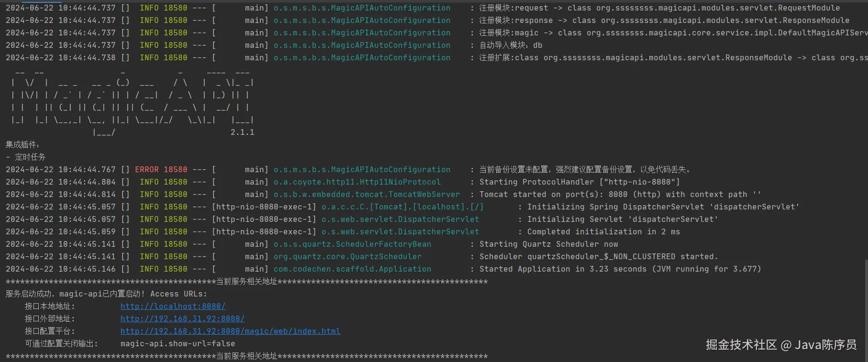Click the 'Completed initialization in 2 ms' message
The image size is (868, 362).
tap(603, 231)
